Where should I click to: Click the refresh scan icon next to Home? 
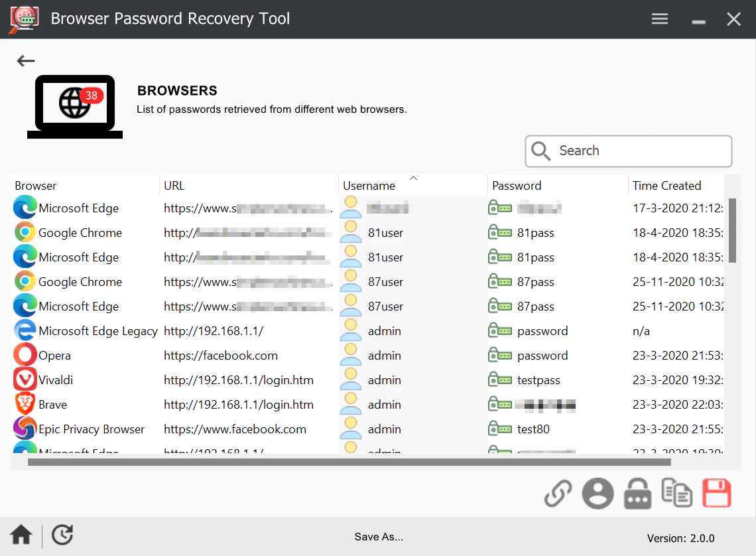[x=63, y=535]
